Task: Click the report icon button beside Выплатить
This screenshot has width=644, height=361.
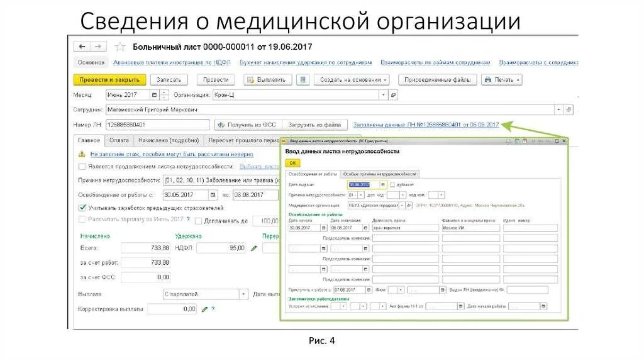Action: (x=303, y=80)
